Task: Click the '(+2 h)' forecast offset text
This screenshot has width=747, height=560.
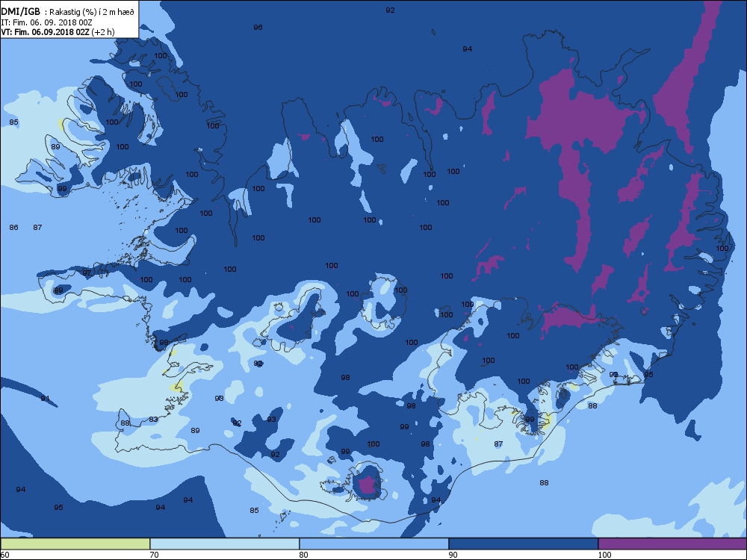Action: pyautogui.click(x=103, y=32)
